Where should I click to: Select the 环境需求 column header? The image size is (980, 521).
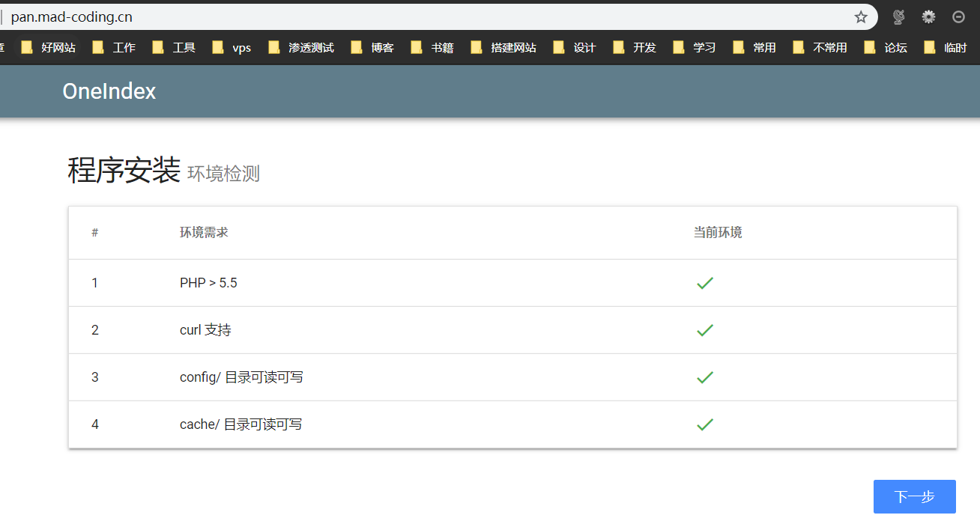tap(204, 233)
